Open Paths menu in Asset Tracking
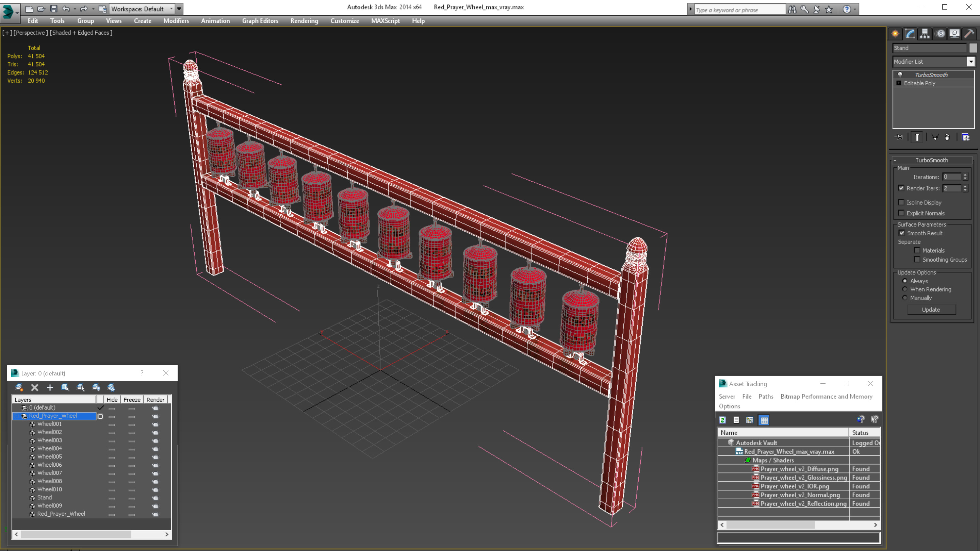Image resolution: width=980 pixels, height=551 pixels. 766,396
